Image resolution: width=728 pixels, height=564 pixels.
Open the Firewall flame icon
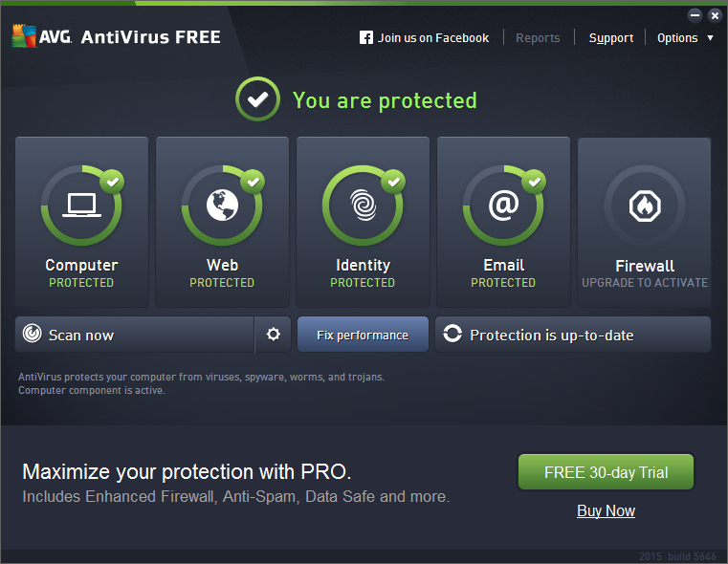tap(644, 206)
